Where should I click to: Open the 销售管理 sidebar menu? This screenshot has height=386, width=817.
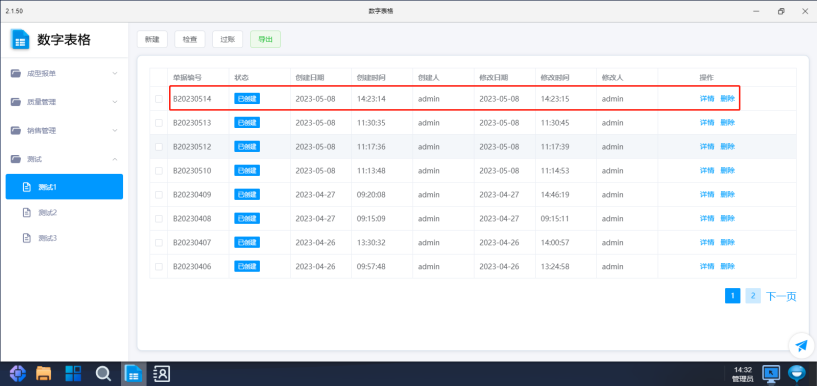tap(64, 130)
